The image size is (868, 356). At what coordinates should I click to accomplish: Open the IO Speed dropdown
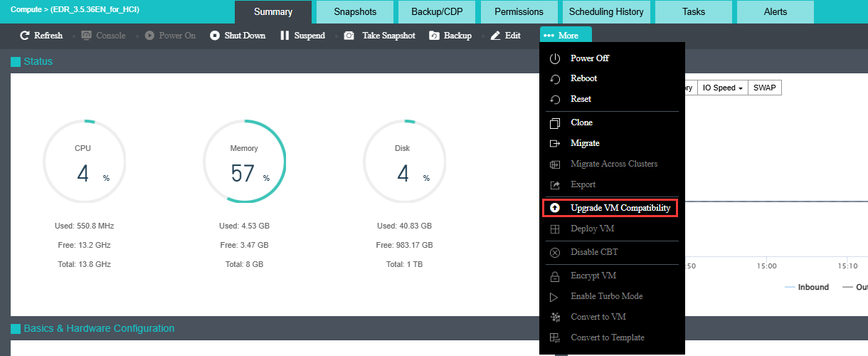(722, 88)
